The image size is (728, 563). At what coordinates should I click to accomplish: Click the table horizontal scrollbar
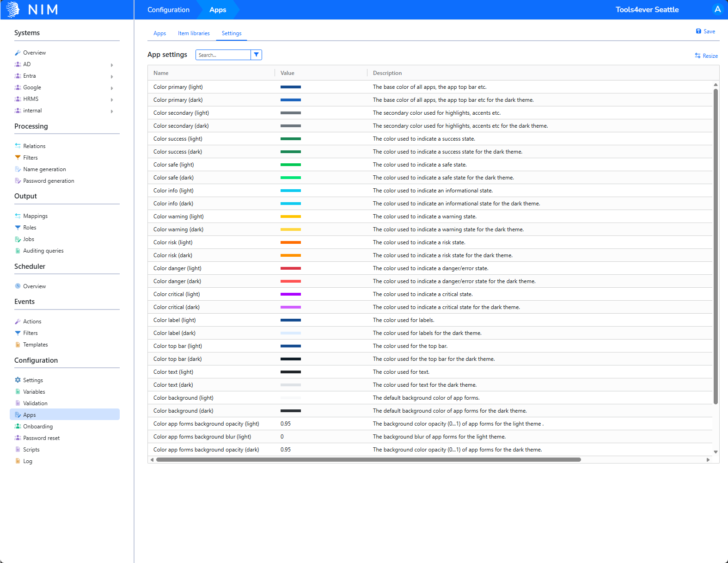(x=368, y=460)
